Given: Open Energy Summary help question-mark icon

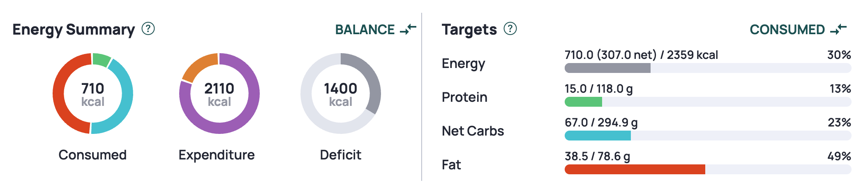Looking at the screenshot, I should click(148, 29).
